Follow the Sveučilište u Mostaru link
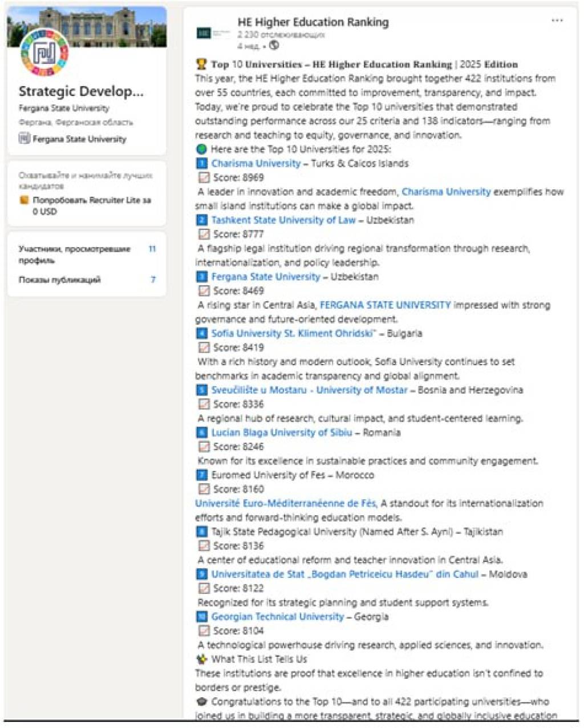 point(309,390)
